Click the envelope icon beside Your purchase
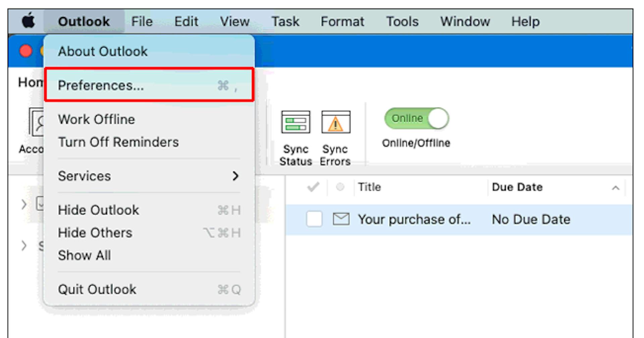Viewport: 644px width, 338px height. point(341,219)
